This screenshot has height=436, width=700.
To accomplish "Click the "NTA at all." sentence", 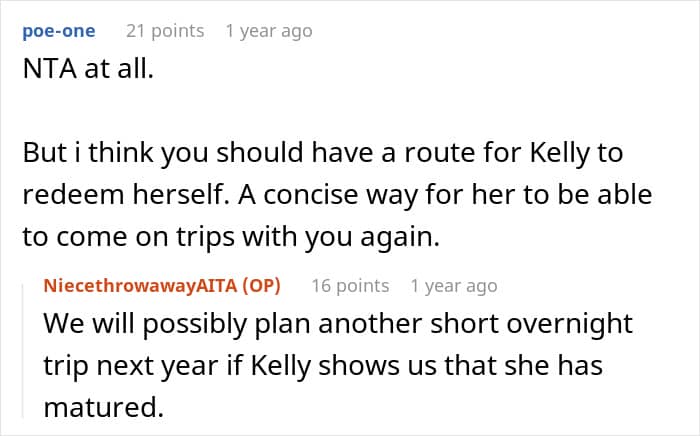I will click(88, 69).
